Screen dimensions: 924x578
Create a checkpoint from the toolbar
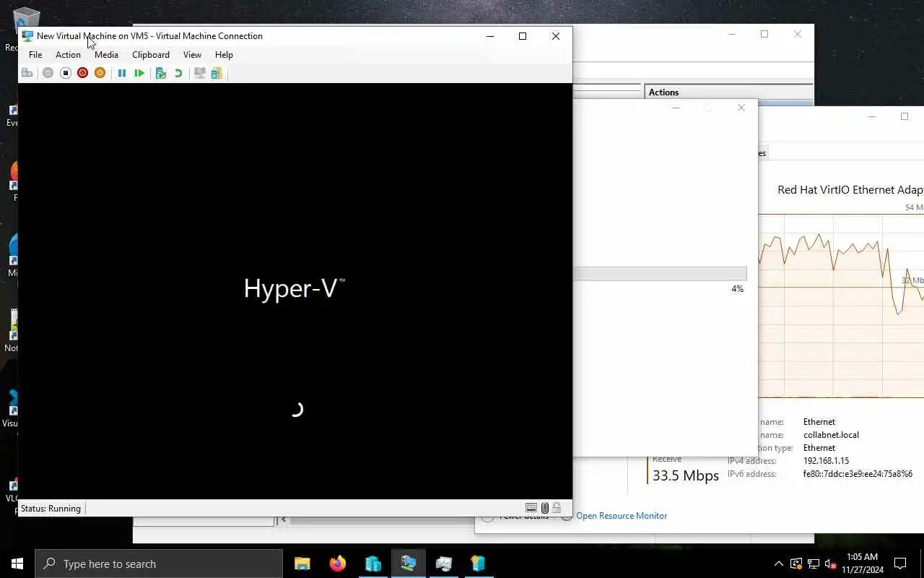161,73
